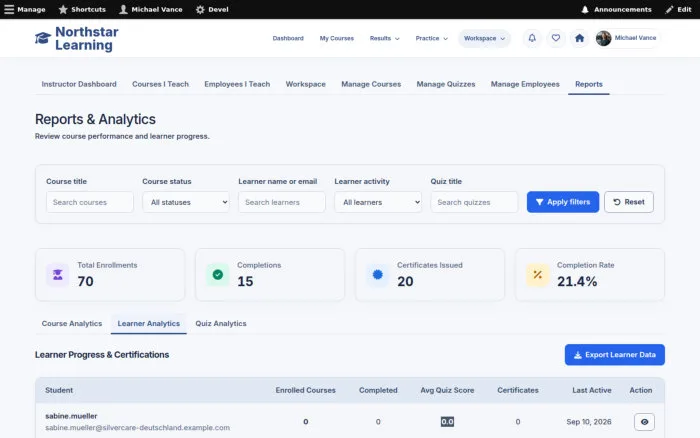700x438 pixels.
Task: Switch to Instructor Dashboard tab
Action: tap(79, 84)
